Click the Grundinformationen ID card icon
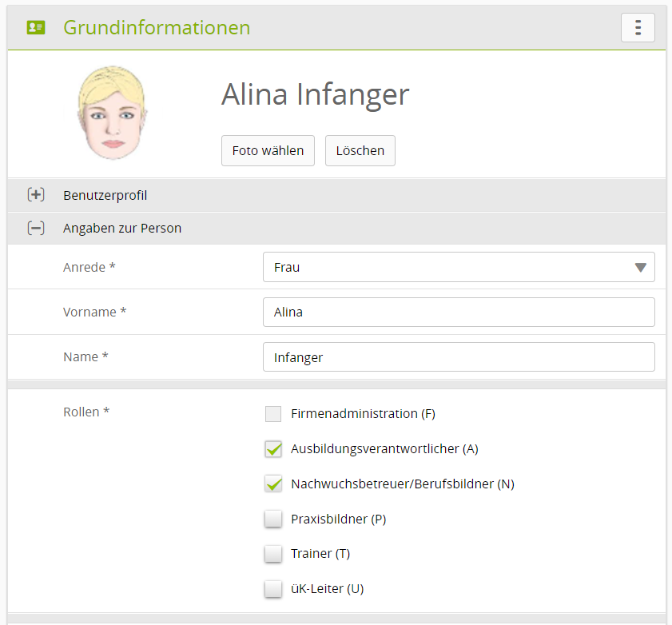 [36, 28]
